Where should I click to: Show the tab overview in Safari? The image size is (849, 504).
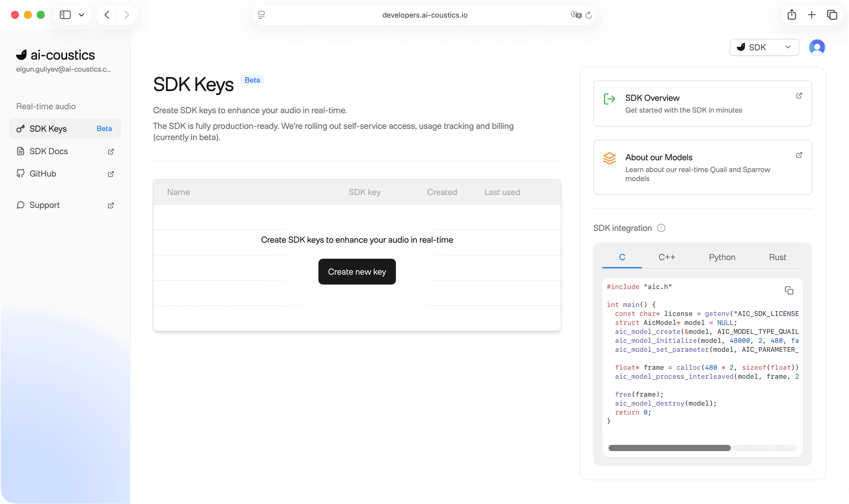[x=832, y=15]
